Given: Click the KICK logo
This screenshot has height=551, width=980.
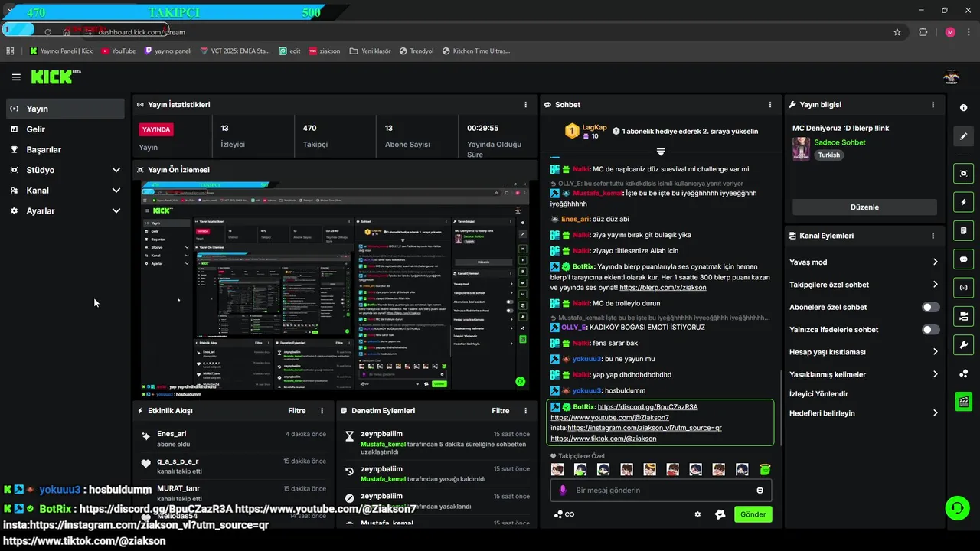Looking at the screenshot, I should (x=56, y=77).
